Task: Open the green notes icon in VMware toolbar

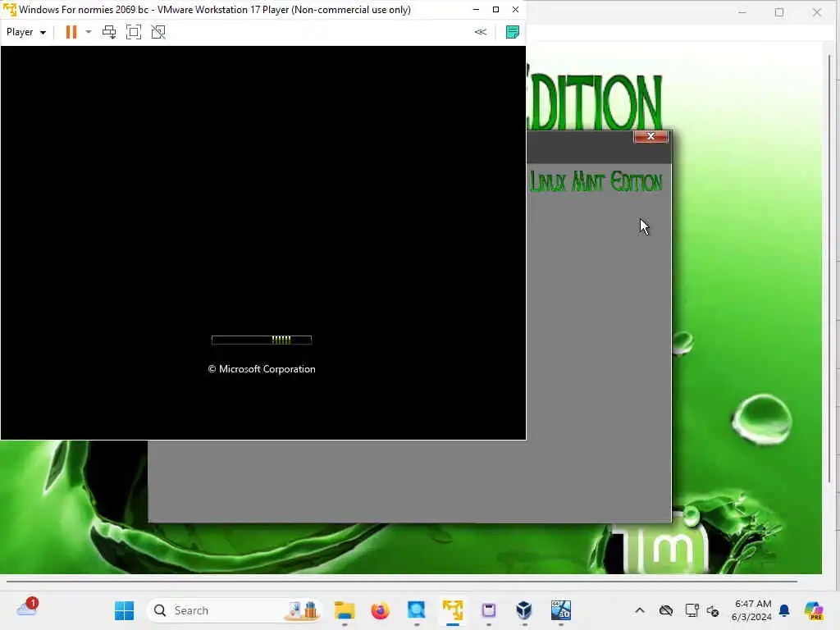Action: pyautogui.click(x=513, y=32)
